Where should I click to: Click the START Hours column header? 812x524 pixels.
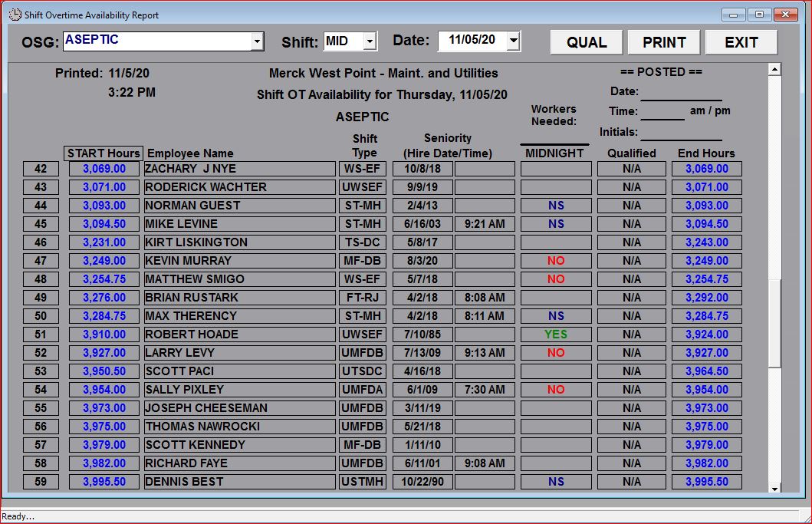[104, 153]
